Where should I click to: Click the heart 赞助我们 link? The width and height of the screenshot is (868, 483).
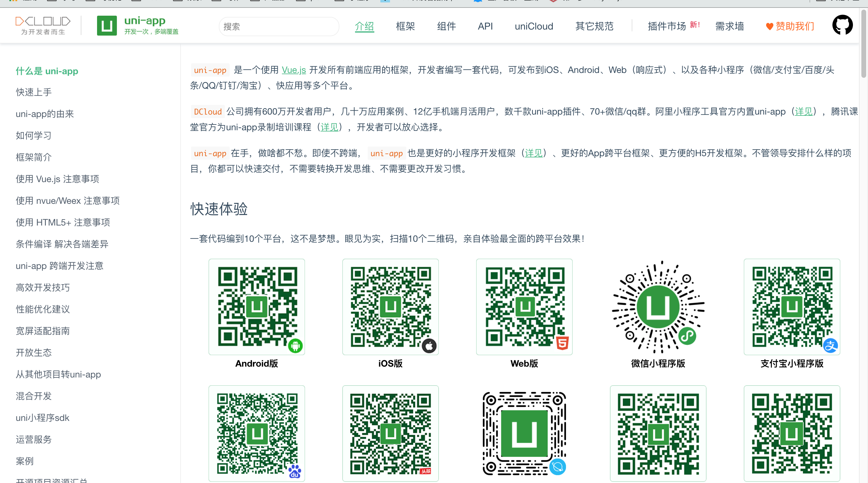(790, 26)
